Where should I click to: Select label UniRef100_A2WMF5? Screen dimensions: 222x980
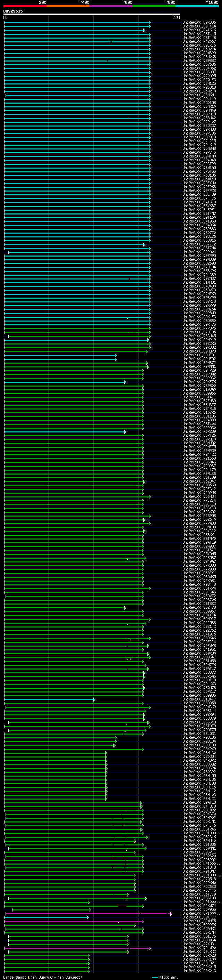[x=199, y=921]
